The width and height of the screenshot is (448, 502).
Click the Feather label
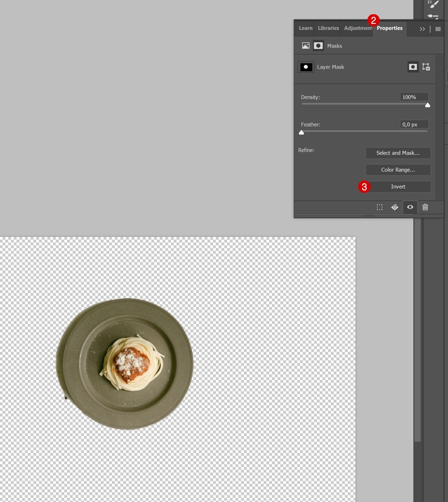click(311, 124)
